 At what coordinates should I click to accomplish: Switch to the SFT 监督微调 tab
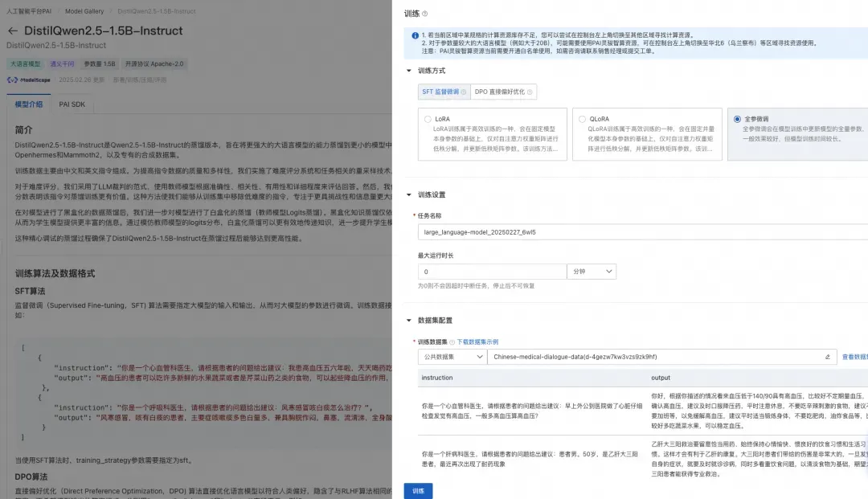[x=444, y=92]
